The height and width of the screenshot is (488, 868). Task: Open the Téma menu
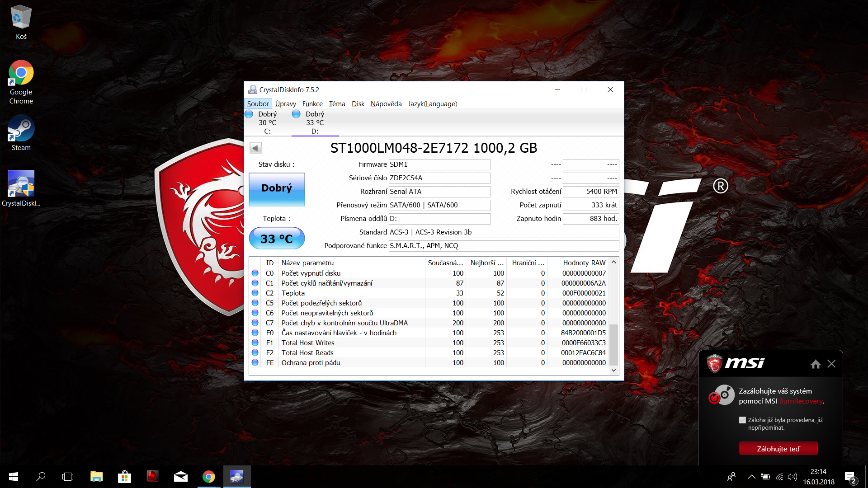[x=337, y=104]
